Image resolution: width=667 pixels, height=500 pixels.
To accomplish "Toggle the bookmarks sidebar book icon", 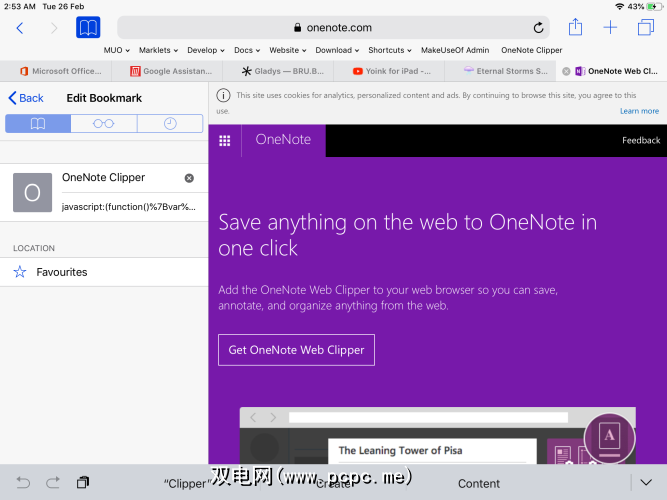I will [x=88, y=28].
